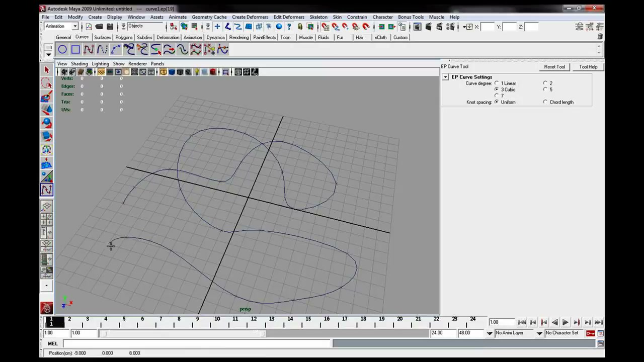Screen dimensions: 644x362
Task: Click the play forward button
Action: [566, 323]
